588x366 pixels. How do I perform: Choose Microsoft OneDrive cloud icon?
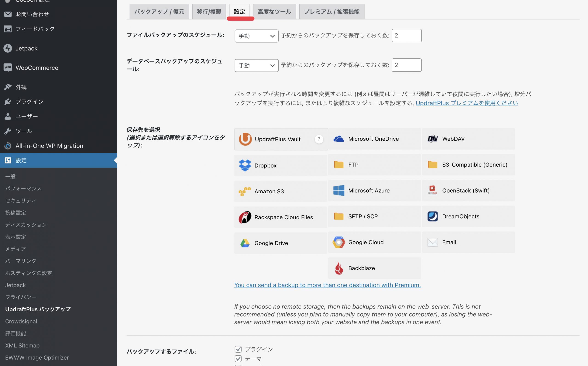pyautogui.click(x=339, y=139)
